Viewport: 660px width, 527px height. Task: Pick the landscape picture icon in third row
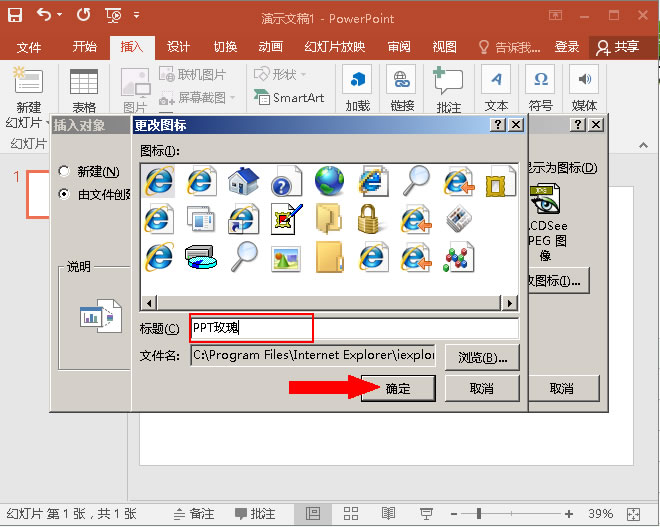tap(287, 257)
